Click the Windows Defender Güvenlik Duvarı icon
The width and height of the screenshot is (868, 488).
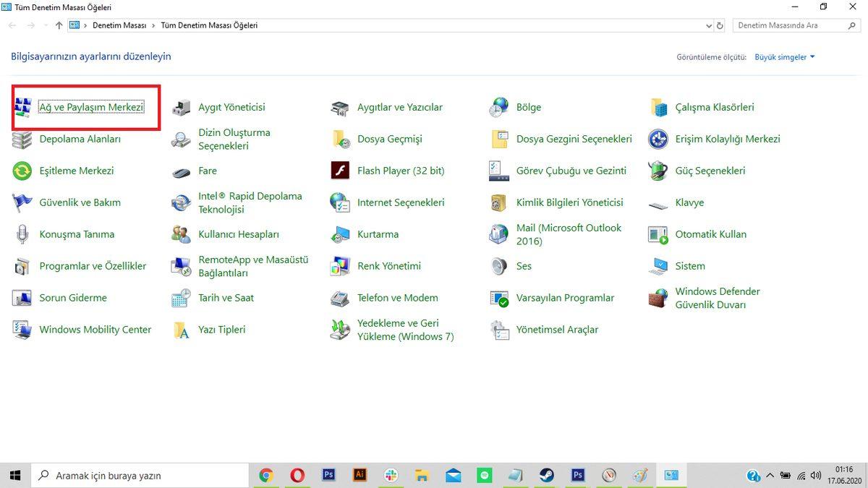point(658,298)
